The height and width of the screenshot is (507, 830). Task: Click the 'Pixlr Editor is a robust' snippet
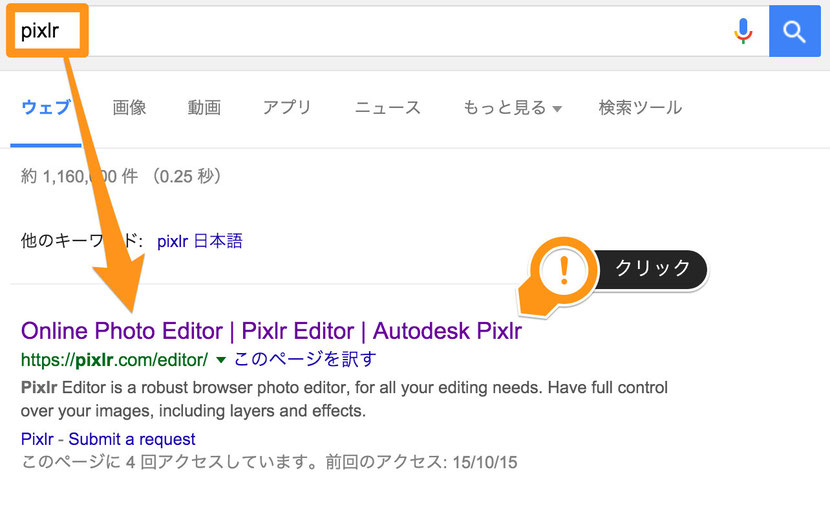point(344,399)
